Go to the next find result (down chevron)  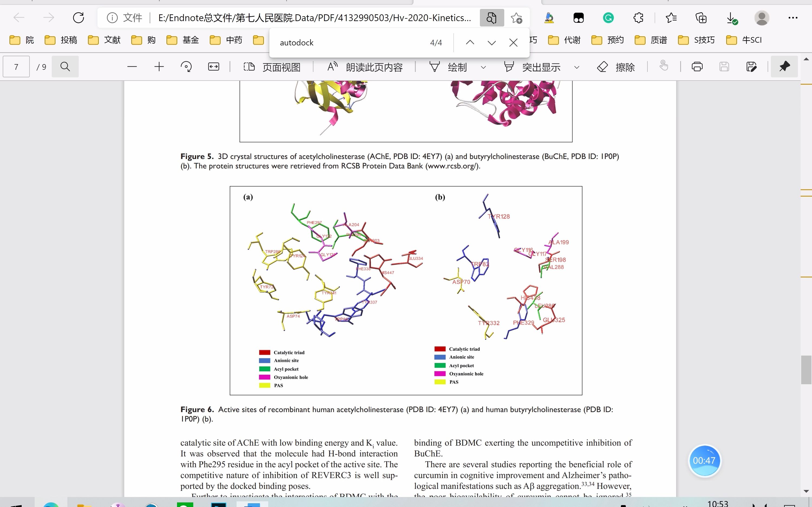tap(492, 42)
